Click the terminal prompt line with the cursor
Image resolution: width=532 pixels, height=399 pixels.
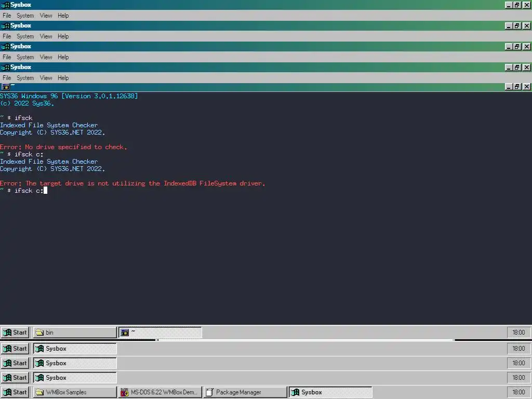[x=24, y=191]
